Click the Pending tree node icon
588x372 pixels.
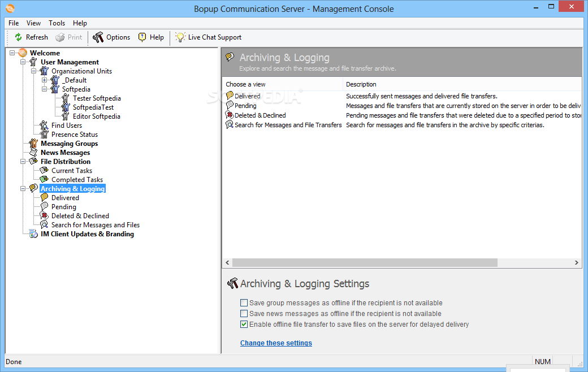pos(44,206)
